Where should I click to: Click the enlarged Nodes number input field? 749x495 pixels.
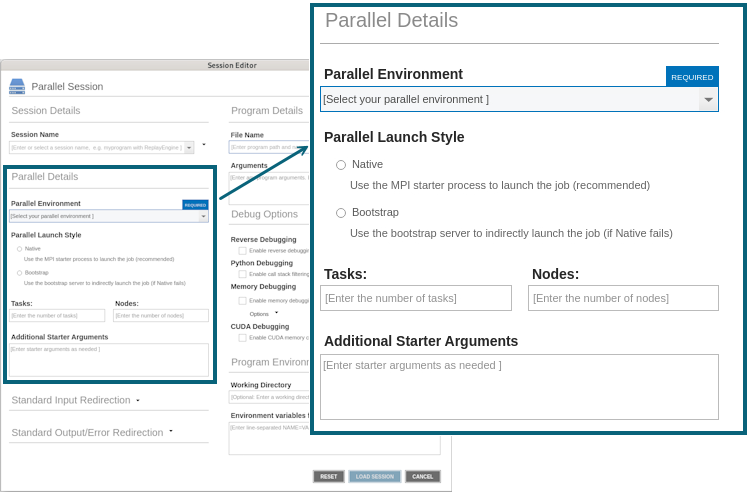(623, 298)
